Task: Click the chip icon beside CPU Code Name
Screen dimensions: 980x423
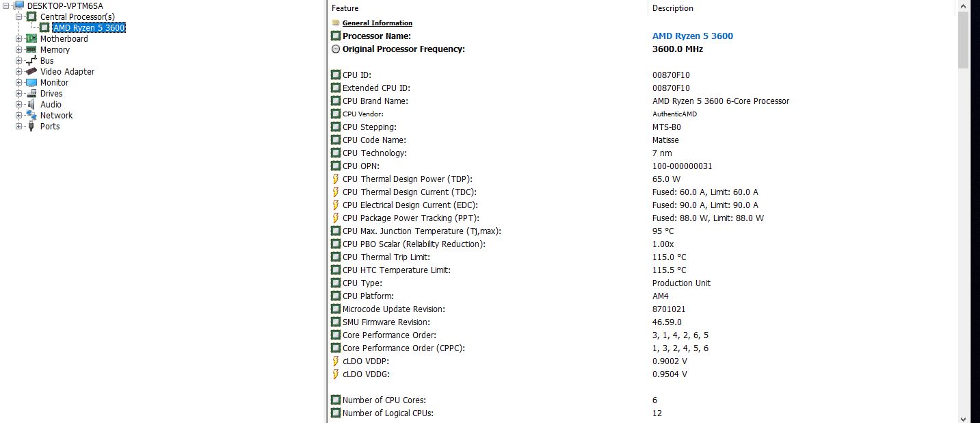Action: 335,140
